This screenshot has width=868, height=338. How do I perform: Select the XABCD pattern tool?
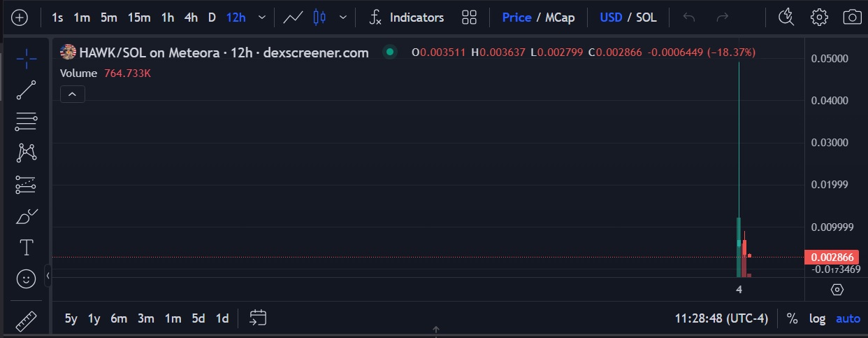(x=26, y=153)
